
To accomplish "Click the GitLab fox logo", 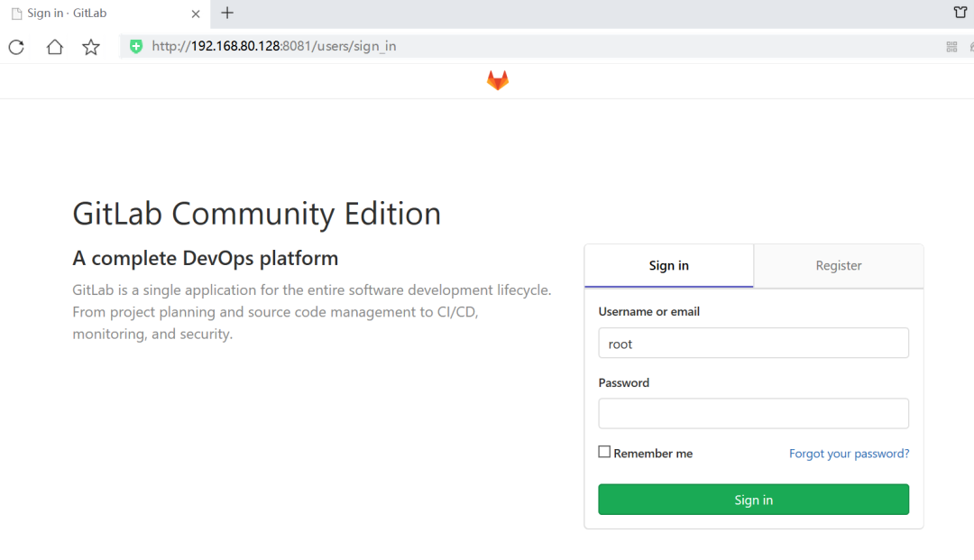I will (x=498, y=80).
